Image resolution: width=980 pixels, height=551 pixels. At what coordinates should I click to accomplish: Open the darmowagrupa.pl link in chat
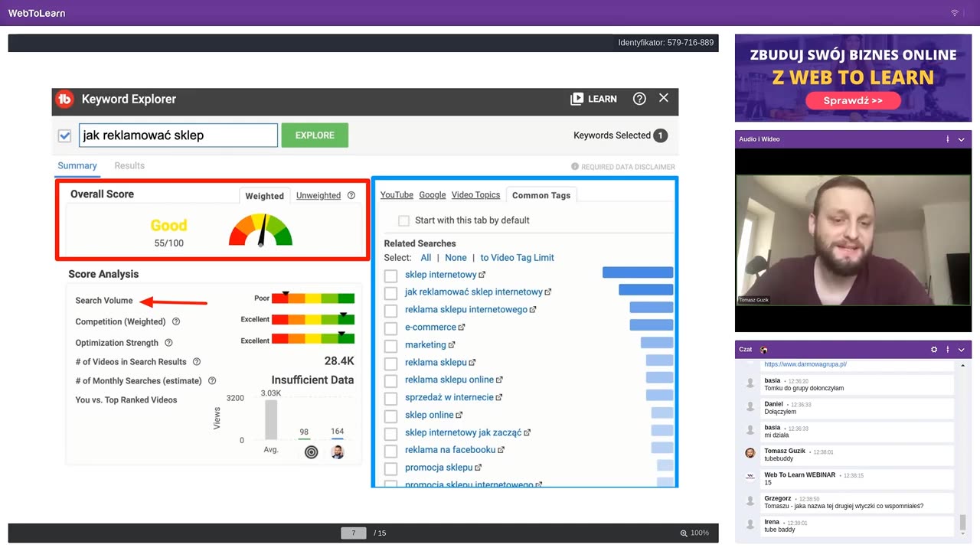(x=805, y=364)
